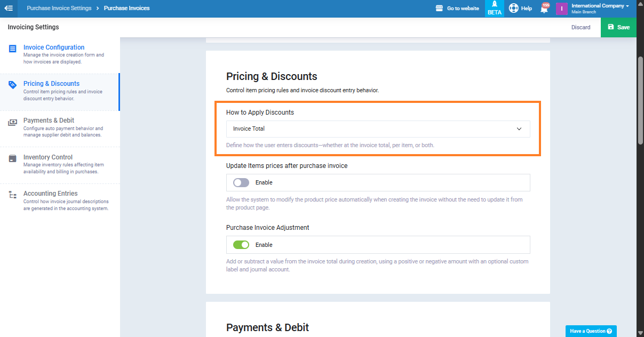
Task: Click the Discard button
Action: pyautogui.click(x=581, y=27)
